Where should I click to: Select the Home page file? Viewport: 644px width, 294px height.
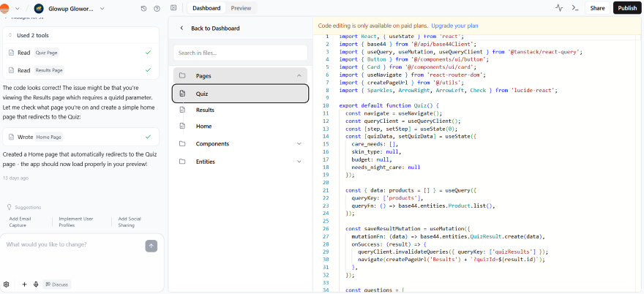[x=240, y=126]
